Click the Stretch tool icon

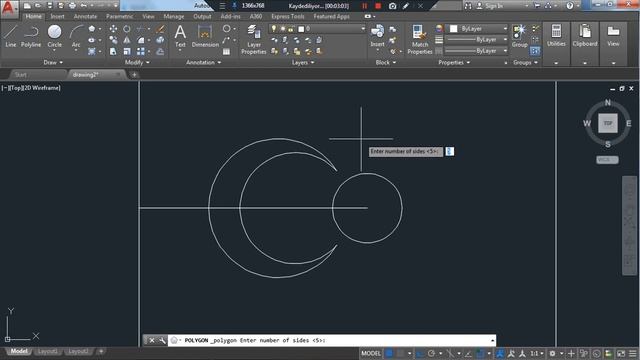113,51
